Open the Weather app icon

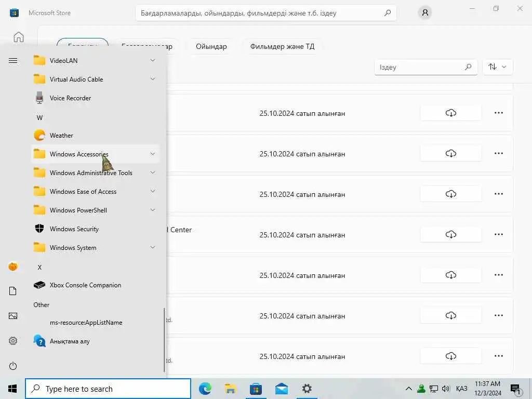point(39,135)
